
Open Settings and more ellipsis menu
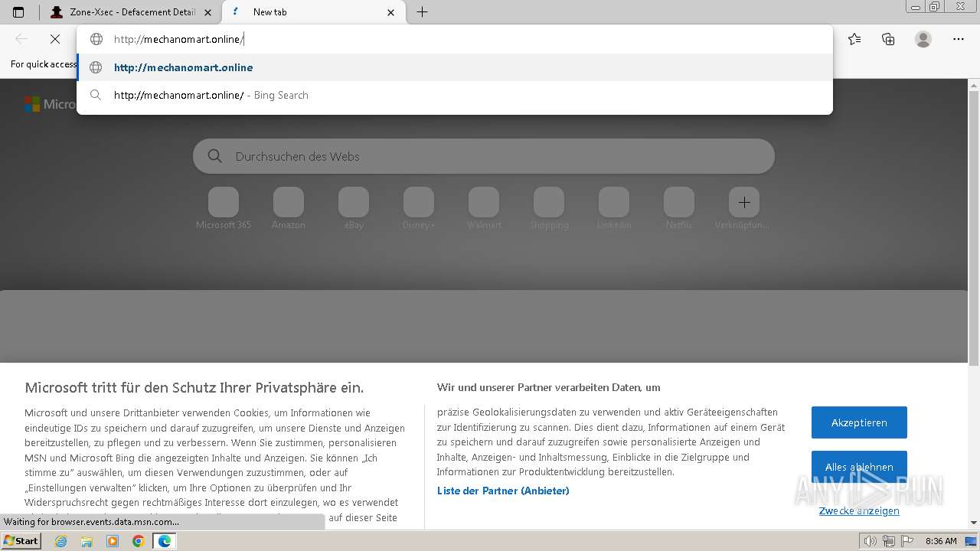pyautogui.click(x=959, y=39)
